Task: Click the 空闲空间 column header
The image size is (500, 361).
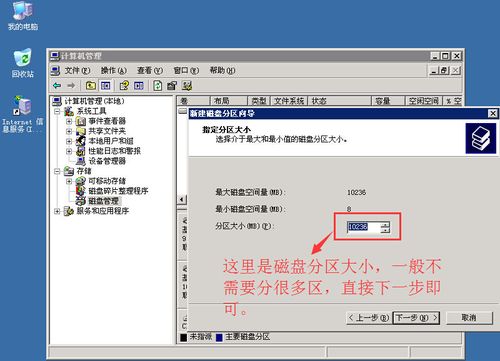Action: point(424,101)
